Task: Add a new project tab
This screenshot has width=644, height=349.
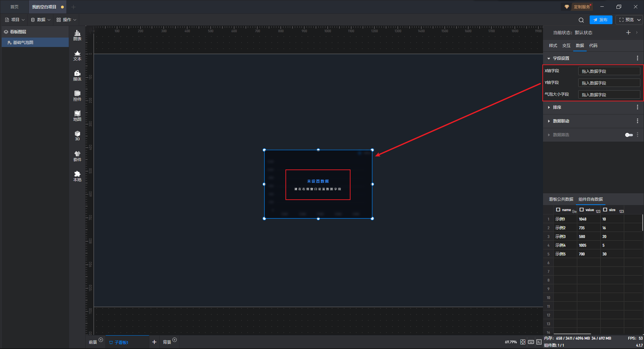Action: click(73, 7)
